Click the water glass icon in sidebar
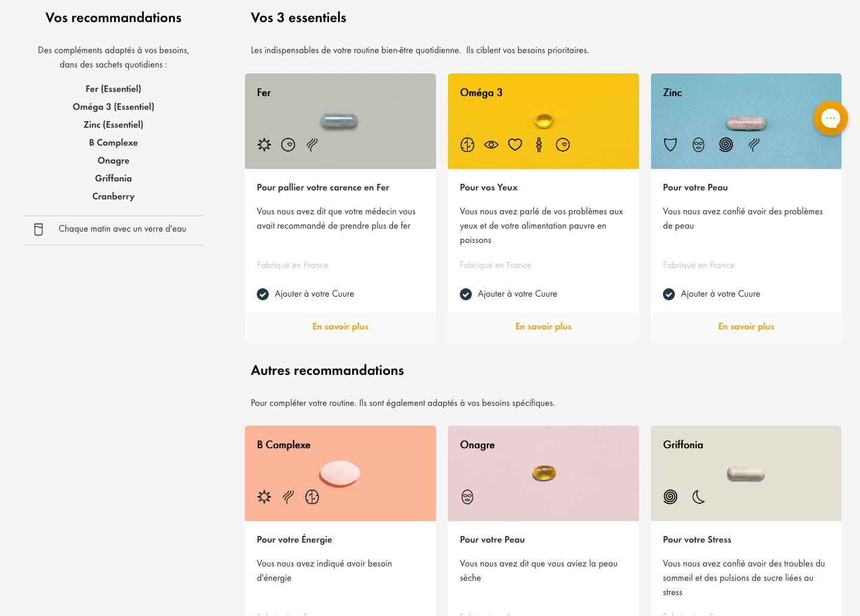 pos(39,229)
